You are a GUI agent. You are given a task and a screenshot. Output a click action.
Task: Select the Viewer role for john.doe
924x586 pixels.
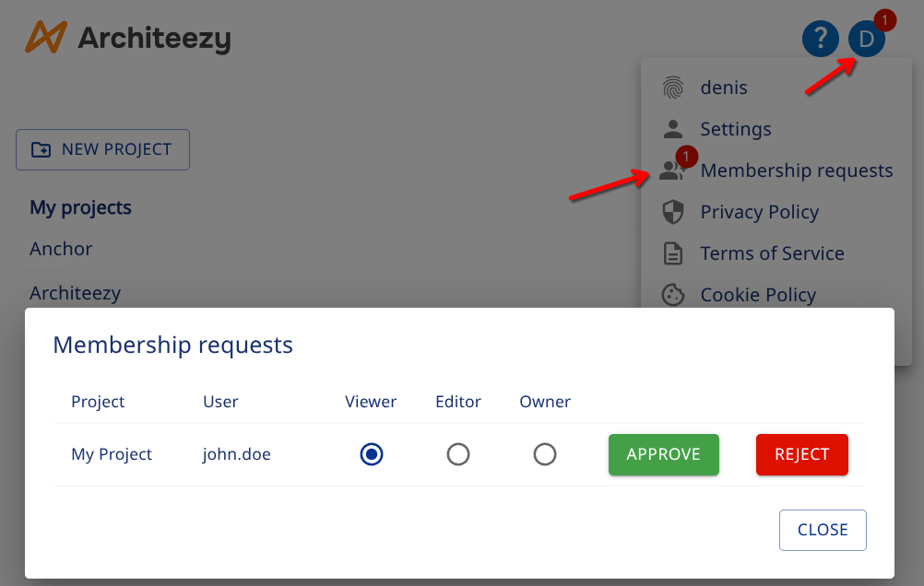pos(371,454)
